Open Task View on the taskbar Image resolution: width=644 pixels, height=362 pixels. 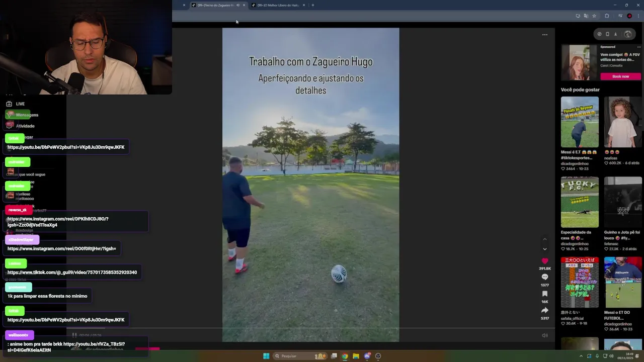coord(334,356)
